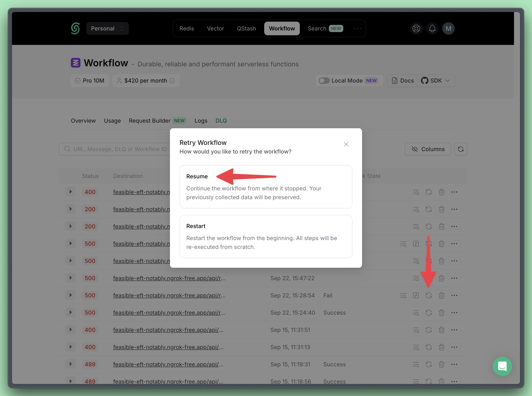The width and height of the screenshot is (532, 396).
Task: Switch to the Logs tab
Action: tap(201, 121)
